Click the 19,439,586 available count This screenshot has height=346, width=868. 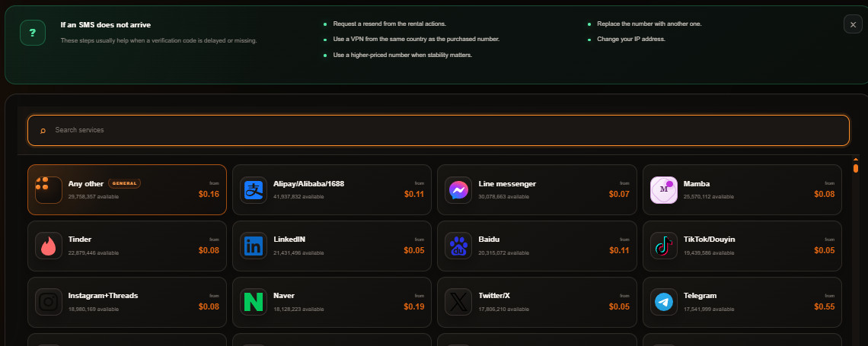pyautogui.click(x=709, y=252)
